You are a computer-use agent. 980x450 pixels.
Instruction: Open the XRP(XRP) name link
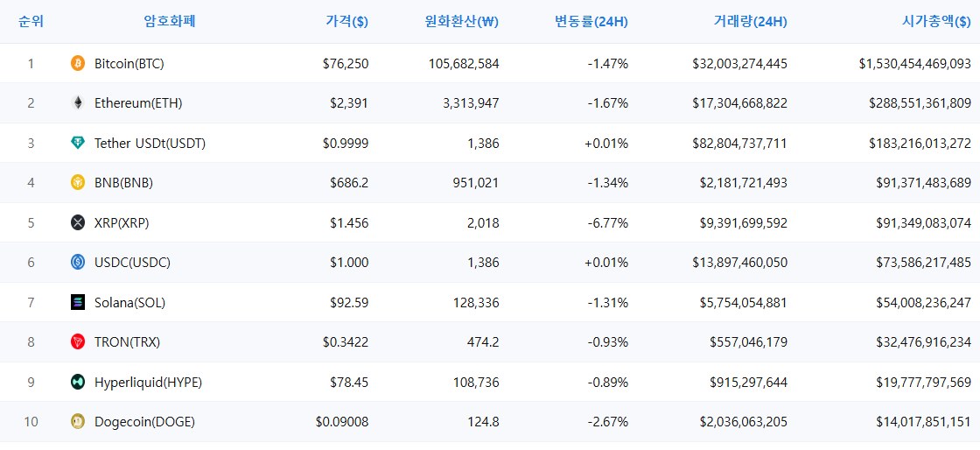(x=122, y=222)
